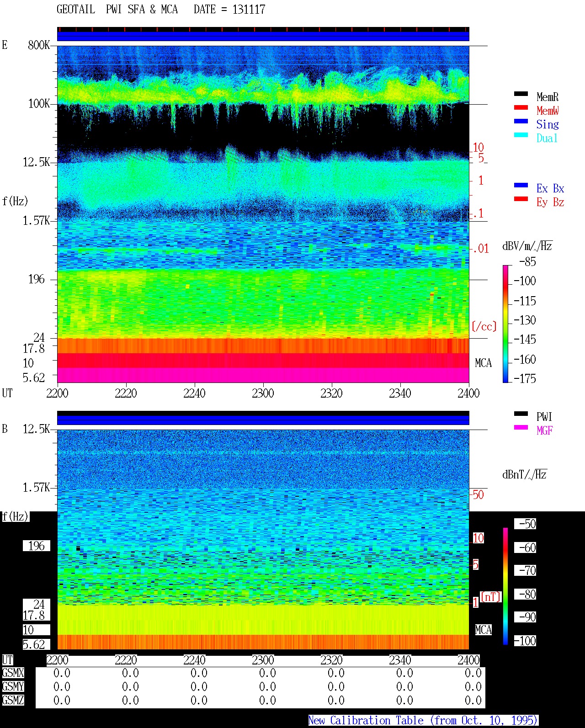Image resolution: width=585 pixels, height=728 pixels.
Task: Click the black PWI legend swatch
Action: tap(521, 414)
